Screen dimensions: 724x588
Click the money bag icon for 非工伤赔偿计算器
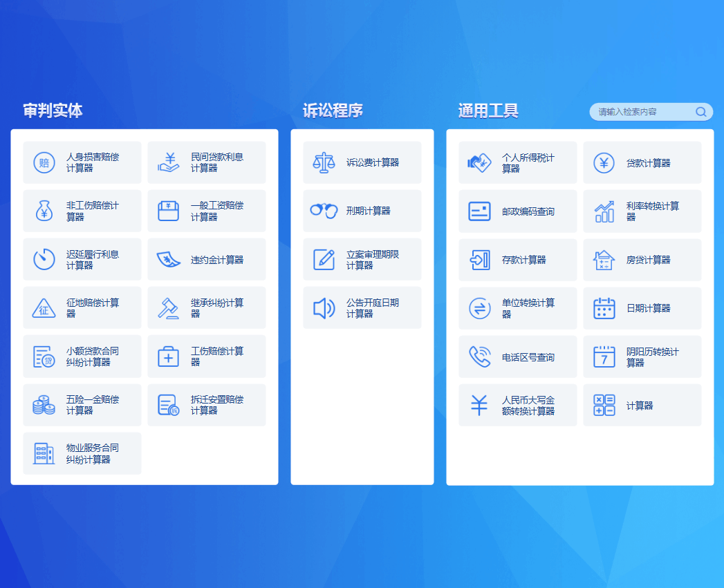point(44,211)
